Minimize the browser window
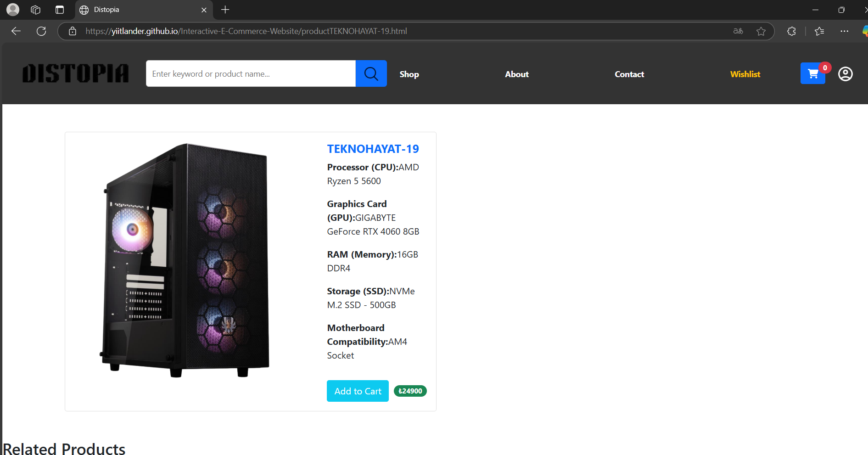 point(815,10)
